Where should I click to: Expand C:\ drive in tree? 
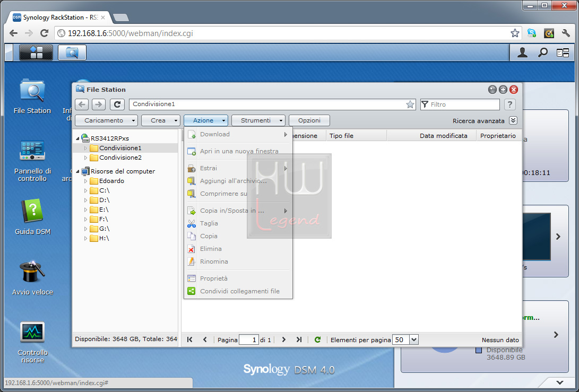tap(85, 190)
